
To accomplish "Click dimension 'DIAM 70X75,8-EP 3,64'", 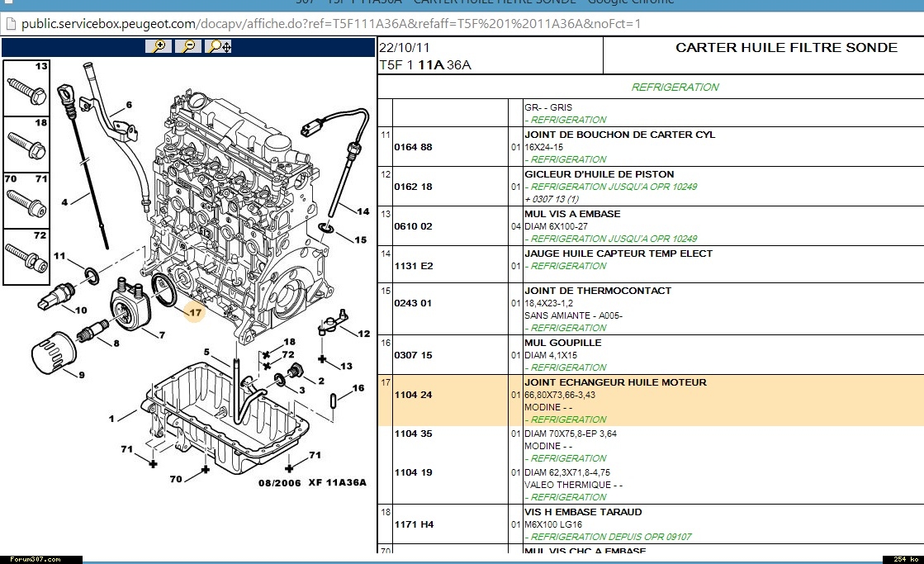I will point(571,434).
